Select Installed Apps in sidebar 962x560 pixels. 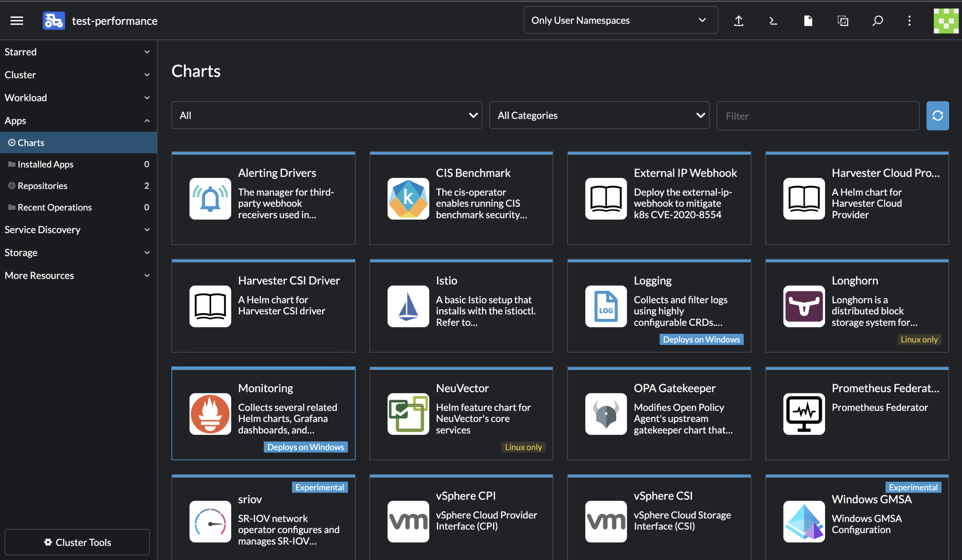pos(78,164)
